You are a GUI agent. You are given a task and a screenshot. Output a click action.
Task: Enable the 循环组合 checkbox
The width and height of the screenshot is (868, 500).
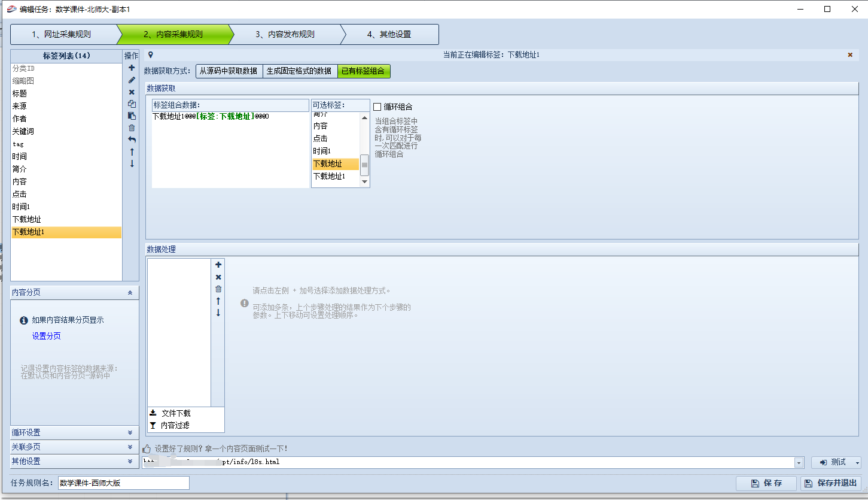[377, 107]
